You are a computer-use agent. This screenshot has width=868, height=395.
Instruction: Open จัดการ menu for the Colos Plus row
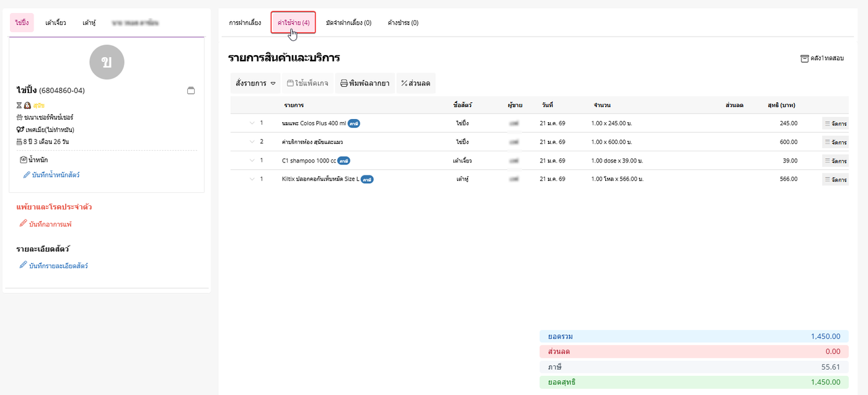click(x=835, y=123)
